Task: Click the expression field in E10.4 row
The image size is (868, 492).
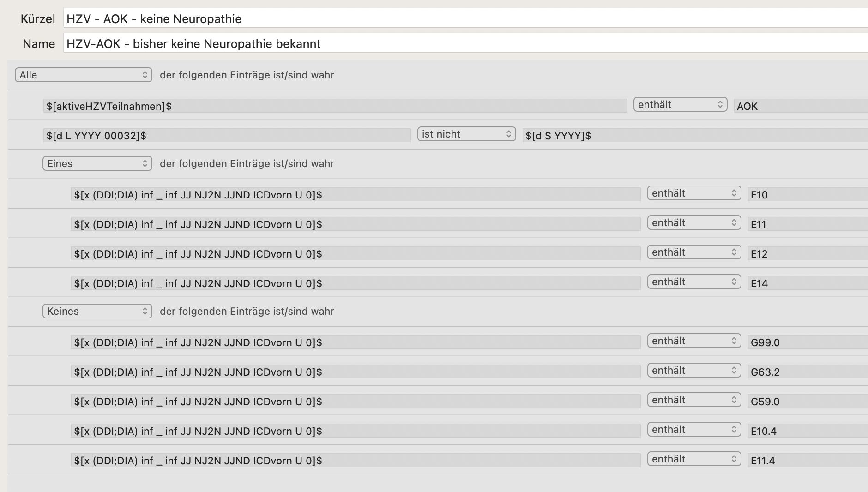Action: 356,431
